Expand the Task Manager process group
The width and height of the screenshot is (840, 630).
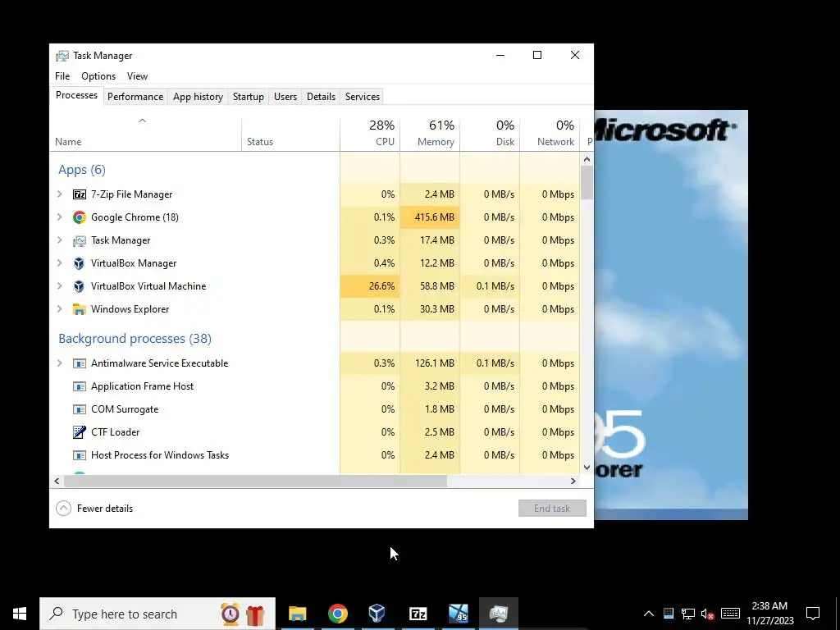coord(60,240)
